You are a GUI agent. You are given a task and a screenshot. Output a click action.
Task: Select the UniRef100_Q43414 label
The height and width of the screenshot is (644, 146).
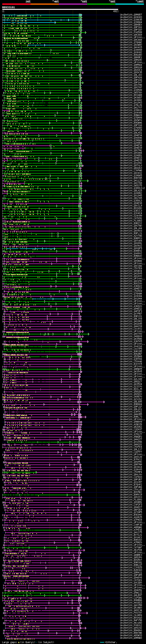pos(131,467)
